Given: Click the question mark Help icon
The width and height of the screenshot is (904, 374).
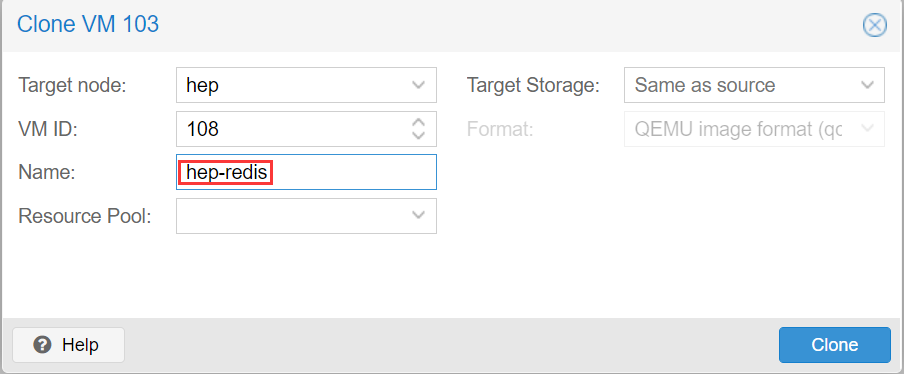Looking at the screenshot, I should pyautogui.click(x=42, y=345).
